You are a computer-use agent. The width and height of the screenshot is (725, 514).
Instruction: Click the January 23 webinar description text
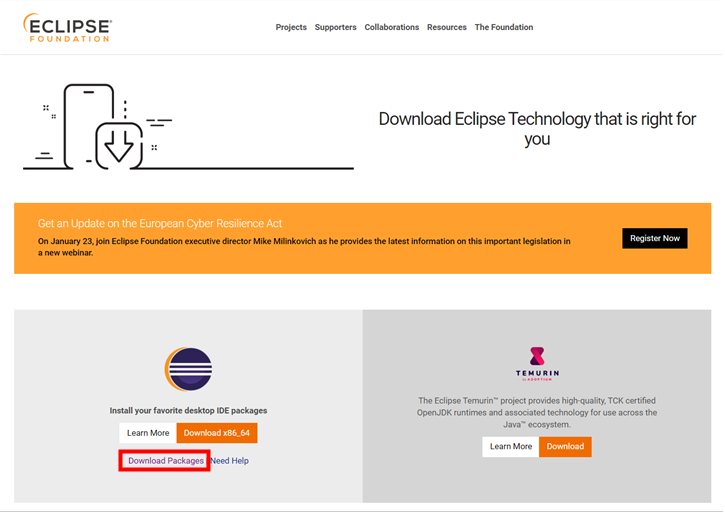tap(304, 247)
